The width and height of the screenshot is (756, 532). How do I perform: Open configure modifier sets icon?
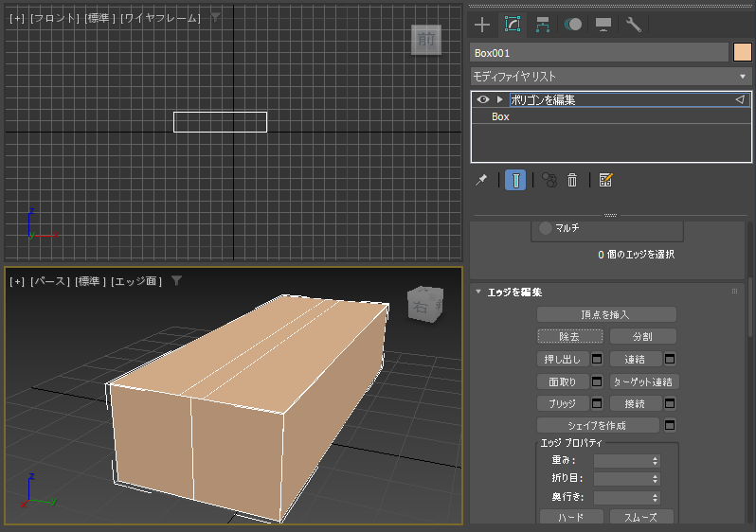tap(605, 180)
